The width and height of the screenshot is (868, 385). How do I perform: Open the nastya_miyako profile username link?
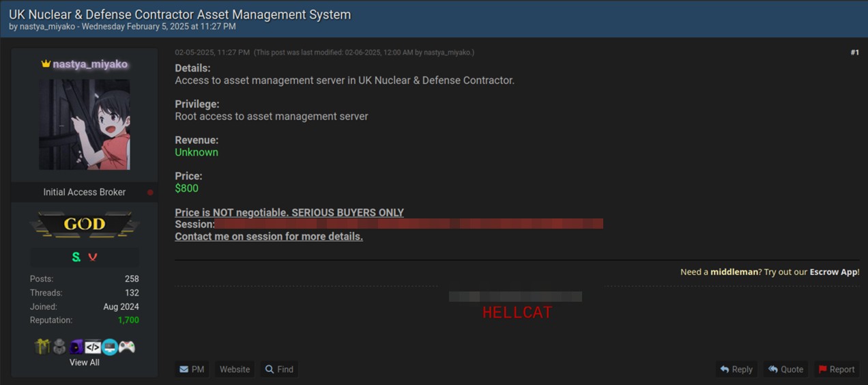(x=90, y=63)
